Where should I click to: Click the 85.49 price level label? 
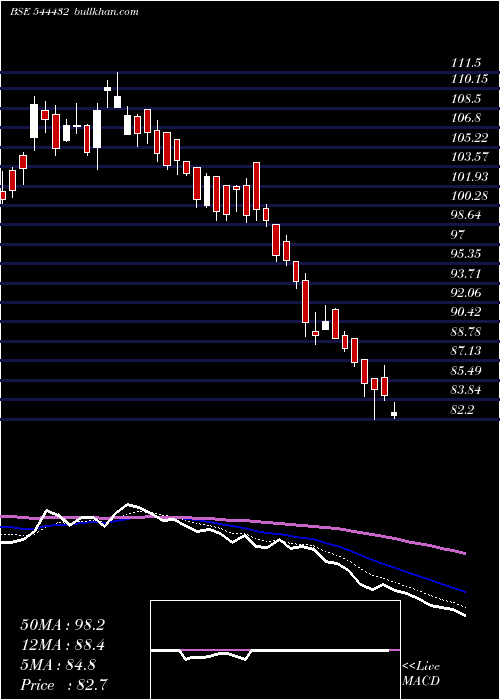point(467,371)
